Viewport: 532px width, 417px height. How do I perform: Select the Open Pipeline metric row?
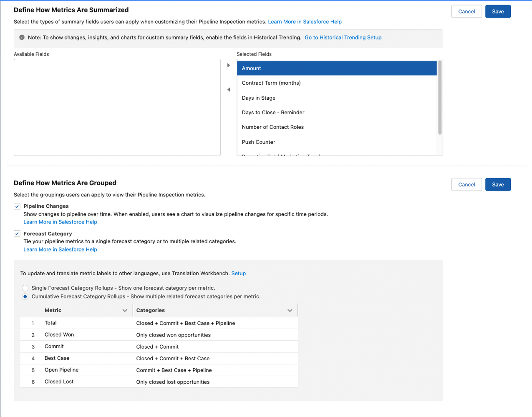(159, 370)
